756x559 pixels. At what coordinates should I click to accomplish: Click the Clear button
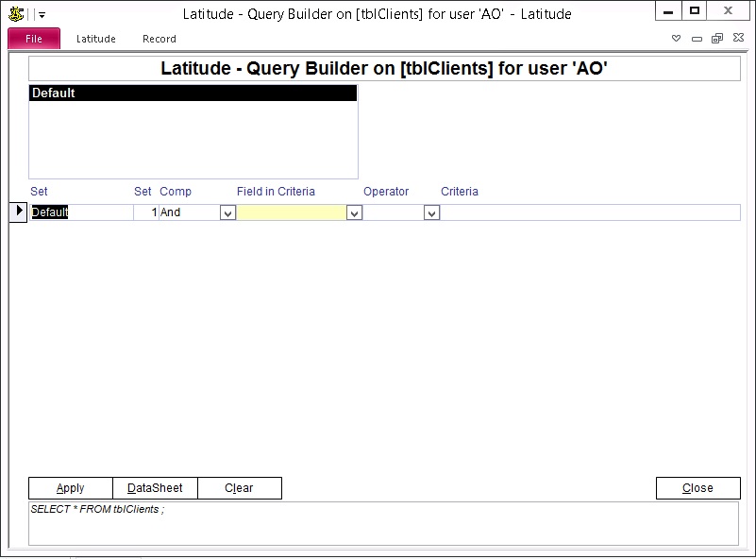click(x=239, y=488)
